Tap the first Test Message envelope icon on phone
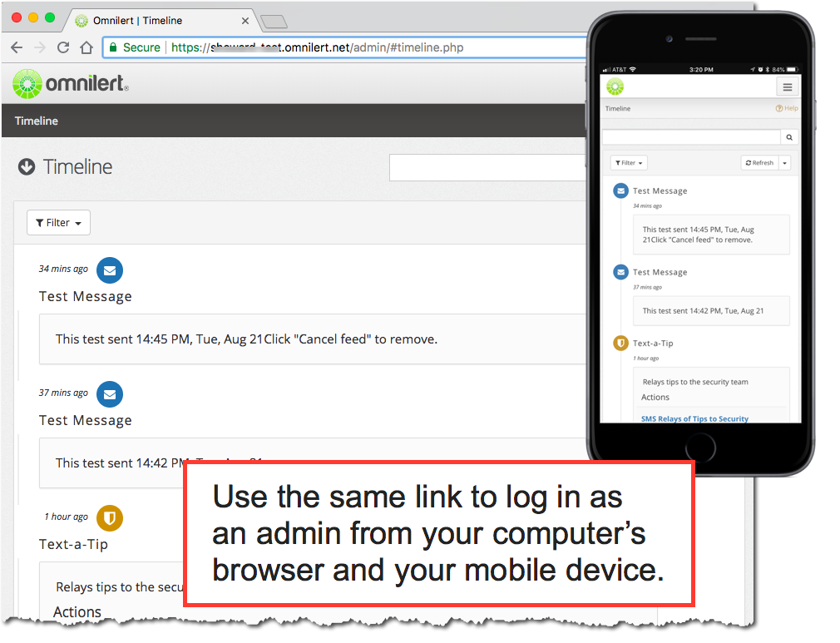 (x=620, y=190)
